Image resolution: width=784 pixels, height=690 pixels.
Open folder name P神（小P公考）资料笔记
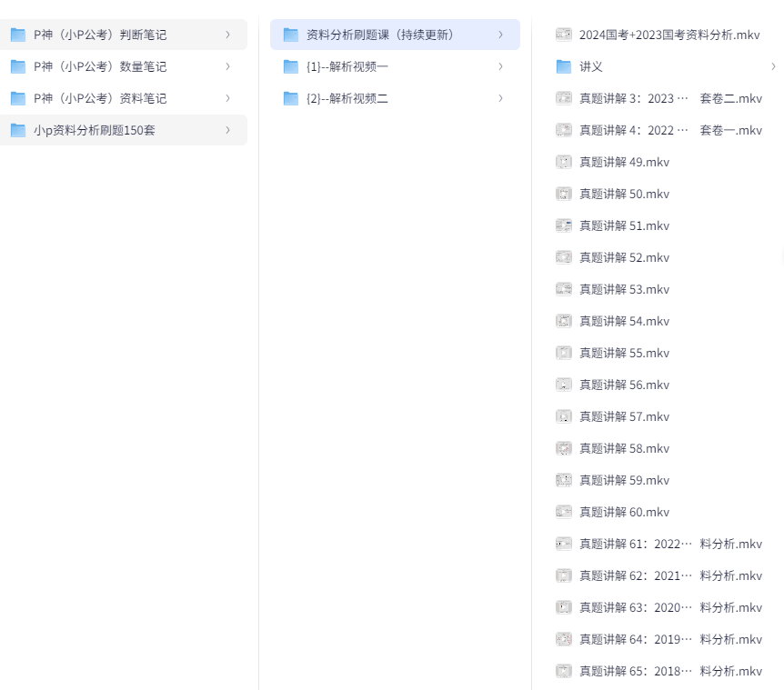pos(100,98)
